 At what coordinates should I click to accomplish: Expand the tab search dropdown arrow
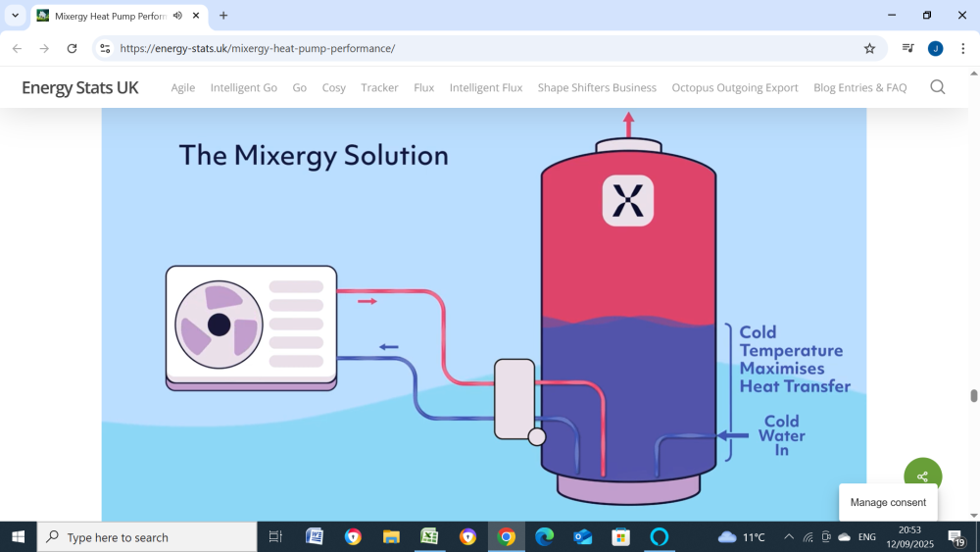15,16
